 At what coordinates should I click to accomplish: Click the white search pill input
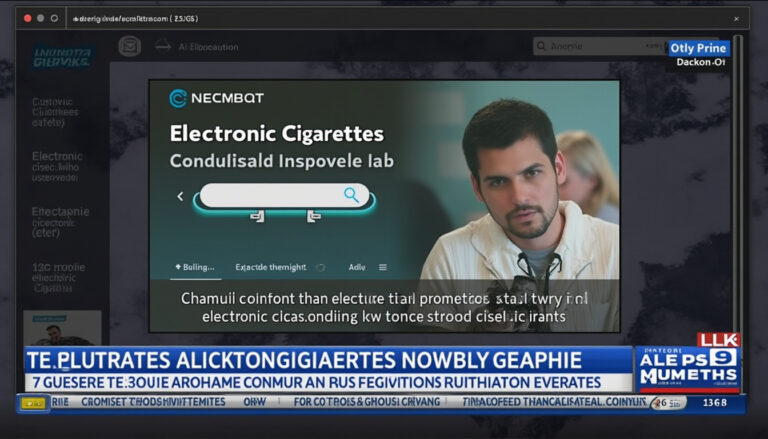coord(284,195)
